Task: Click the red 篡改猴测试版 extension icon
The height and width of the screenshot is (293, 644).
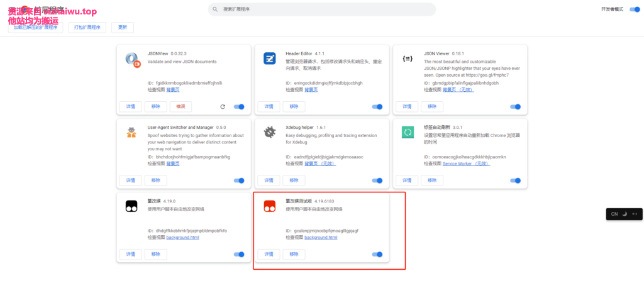Action: (x=270, y=206)
